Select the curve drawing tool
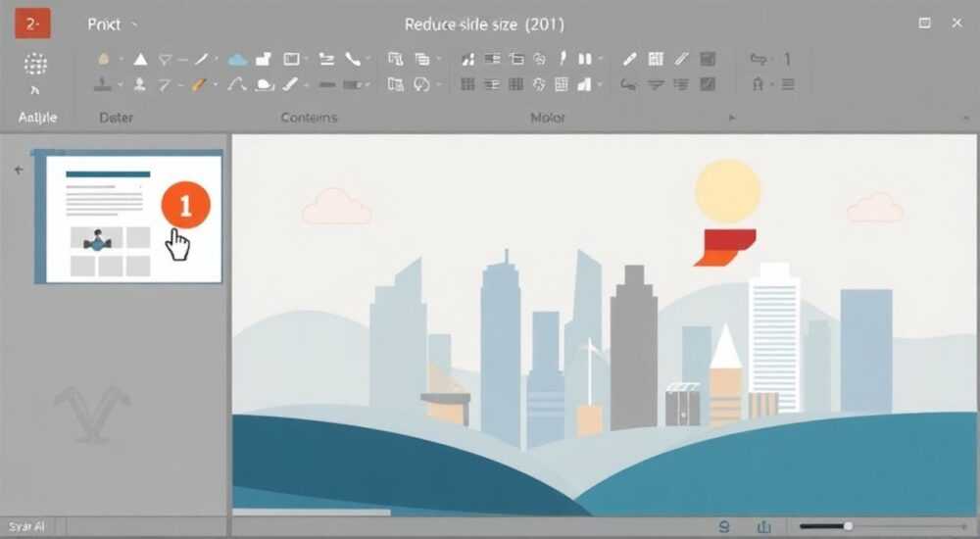 235,84
